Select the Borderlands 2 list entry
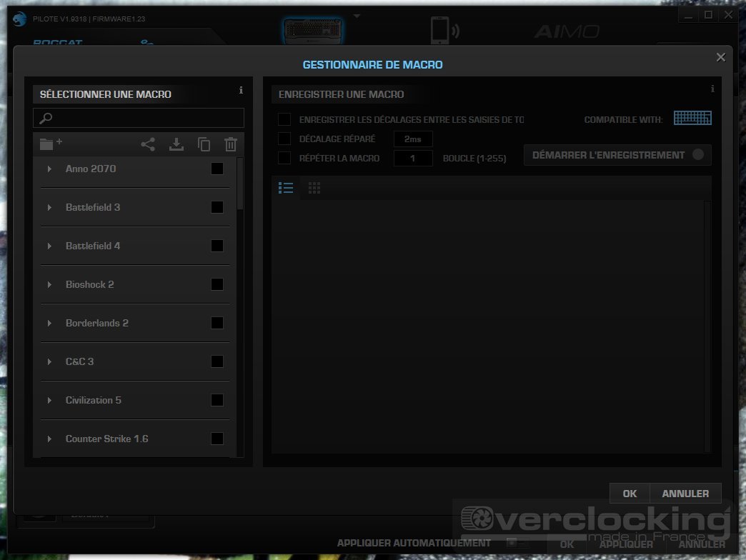746x560 pixels. click(97, 323)
